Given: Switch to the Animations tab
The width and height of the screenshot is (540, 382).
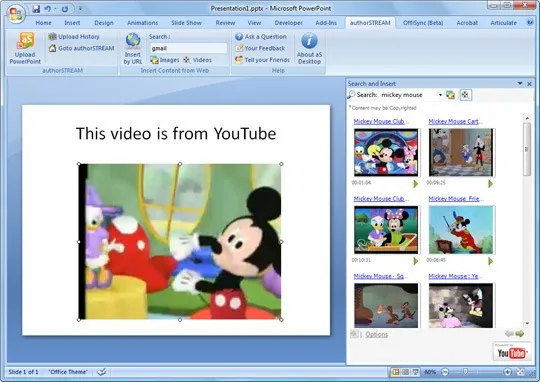Looking at the screenshot, I should click(x=142, y=23).
